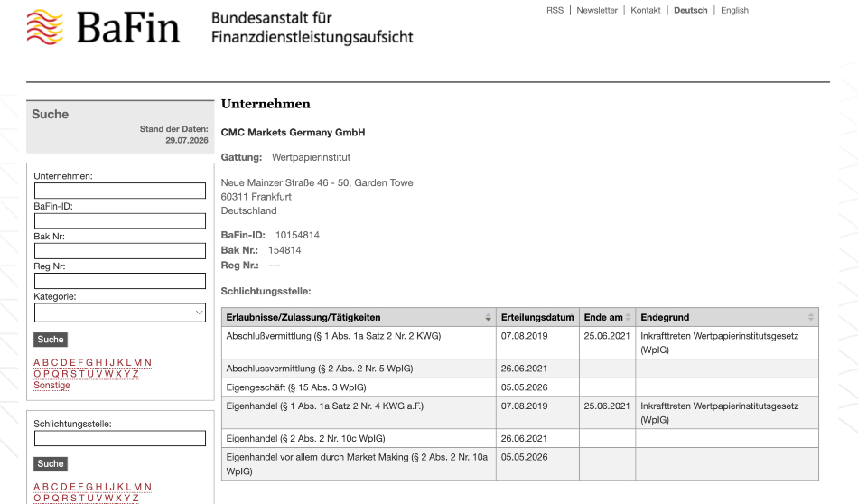The height and width of the screenshot is (504, 858).
Task: Choose letter N in company search index
Action: (x=148, y=363)
